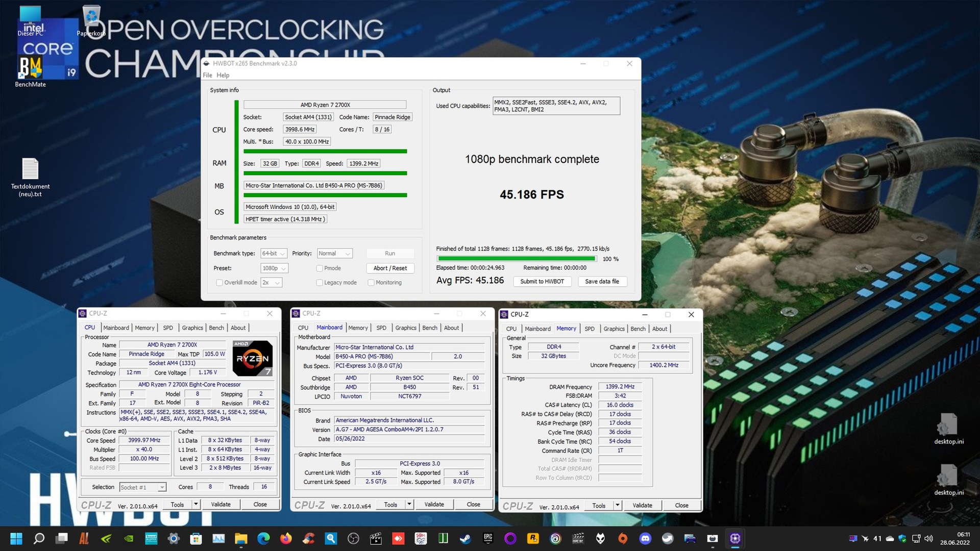
Task: Open Epic Games Launcher on taskbar
Action: pos(488,538)
